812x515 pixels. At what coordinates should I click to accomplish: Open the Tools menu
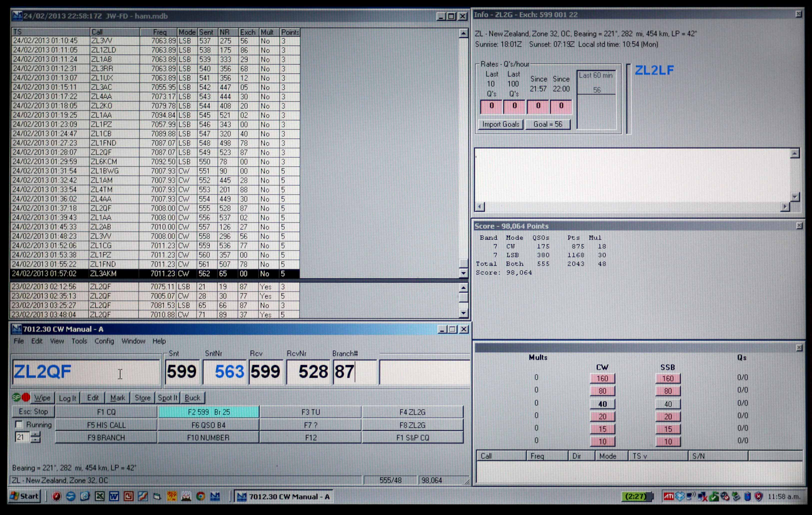[x=79, y=341]
